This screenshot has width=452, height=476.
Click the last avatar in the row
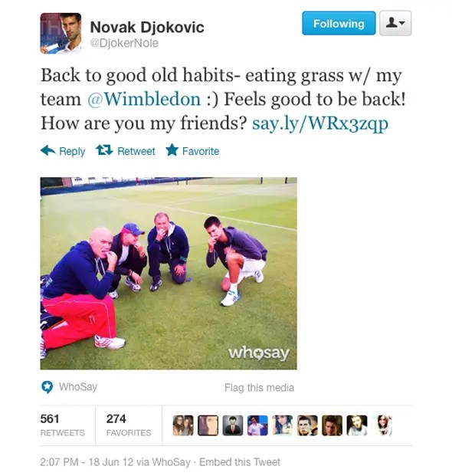[x=383, y=425]
